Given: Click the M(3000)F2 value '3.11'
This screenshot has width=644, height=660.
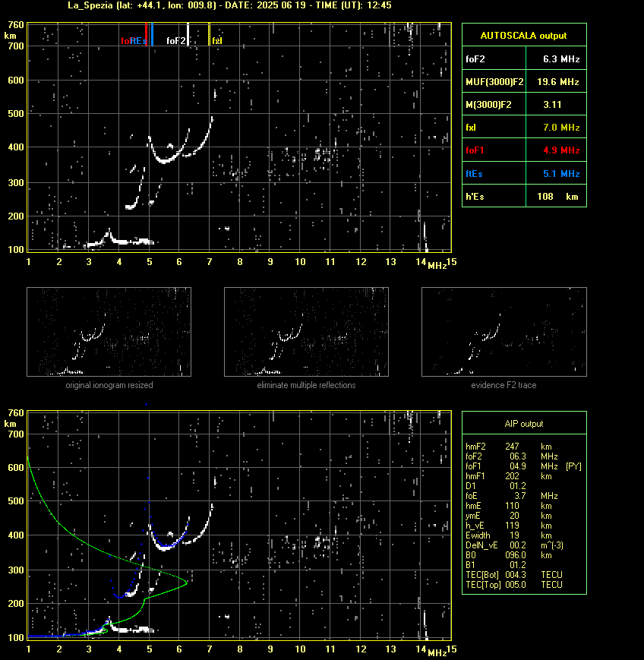Looking at the screenshot, I should coord(552,104).
